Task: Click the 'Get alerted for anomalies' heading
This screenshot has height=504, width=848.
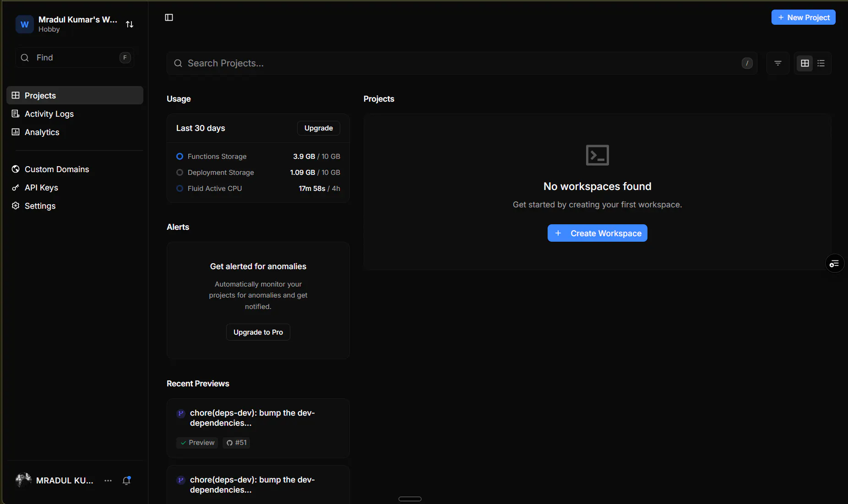Action: [x=258, y=266]
